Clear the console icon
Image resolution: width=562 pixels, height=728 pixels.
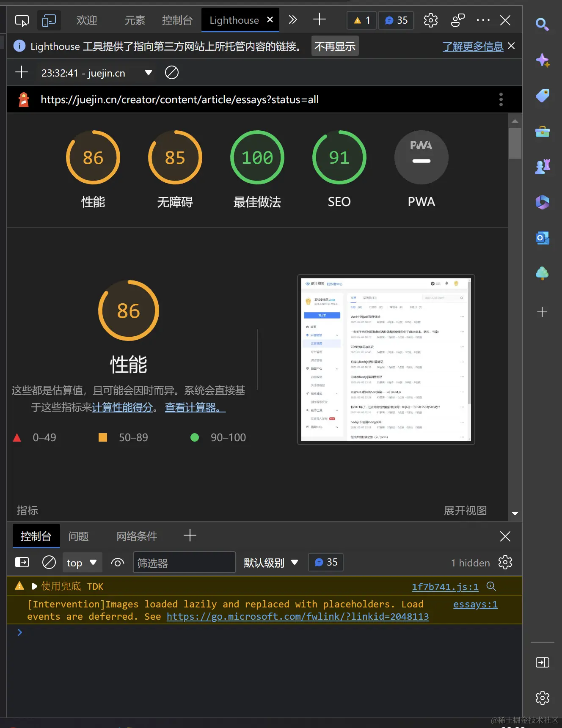[x=49, y=562]
